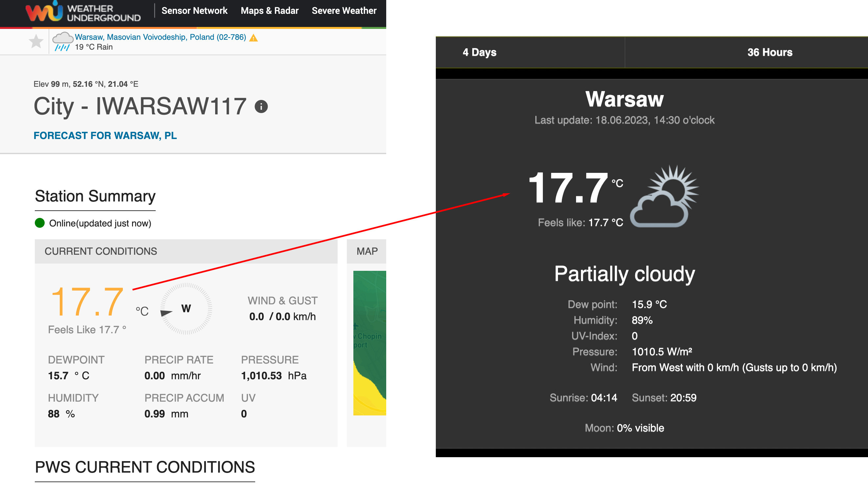Click the Station Summary heading
Image resolution: width=868 pixels, height=493 pixels.
tap(95, 196)
